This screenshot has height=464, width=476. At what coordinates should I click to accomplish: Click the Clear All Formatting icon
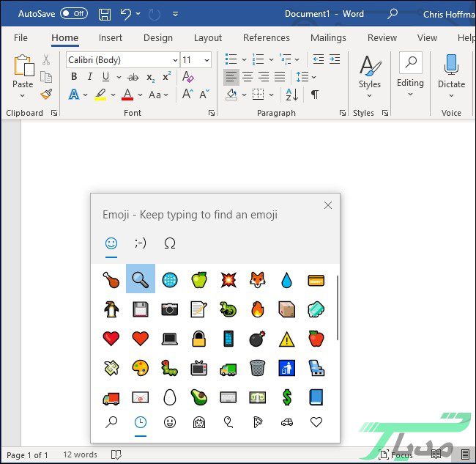(x=188, y=77)
